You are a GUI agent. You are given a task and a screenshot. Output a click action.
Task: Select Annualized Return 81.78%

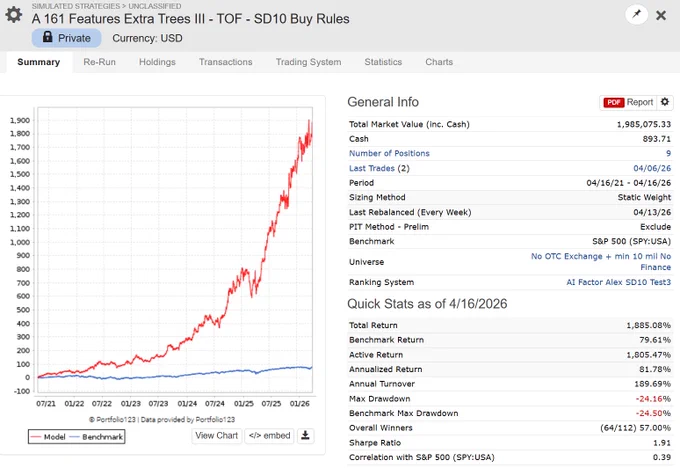click(655, 370)
